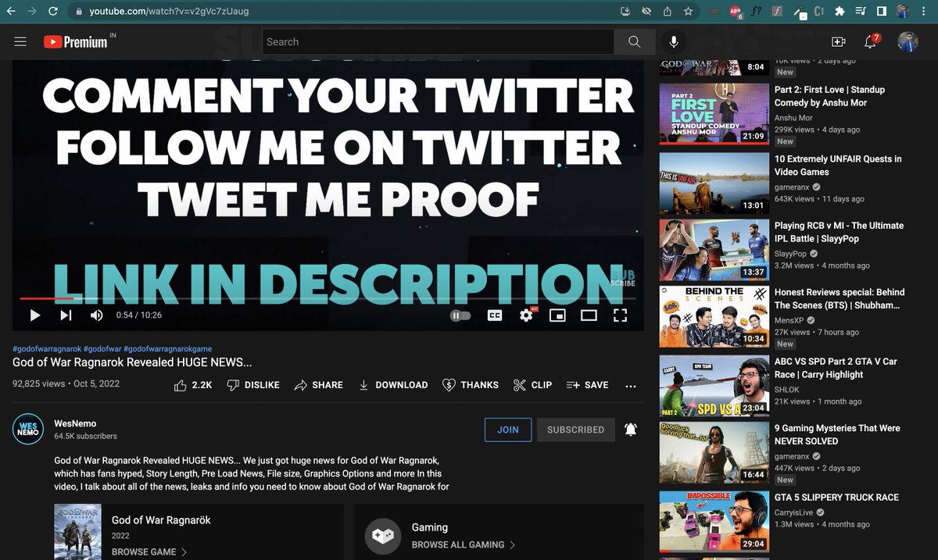This screenshot has height=560, width=938.
Task: Click the SUBSCRIBED button
Action: [x=575, y=430]
